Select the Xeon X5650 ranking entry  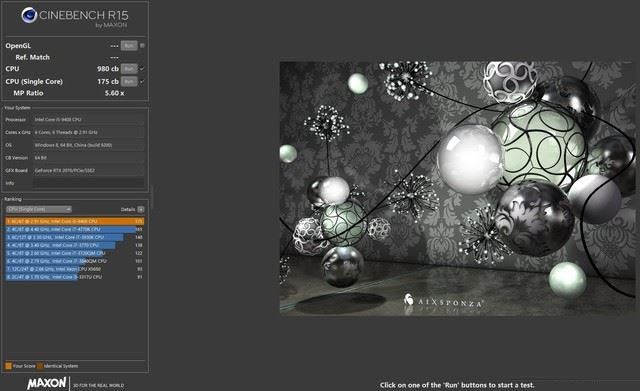[75, 269]
